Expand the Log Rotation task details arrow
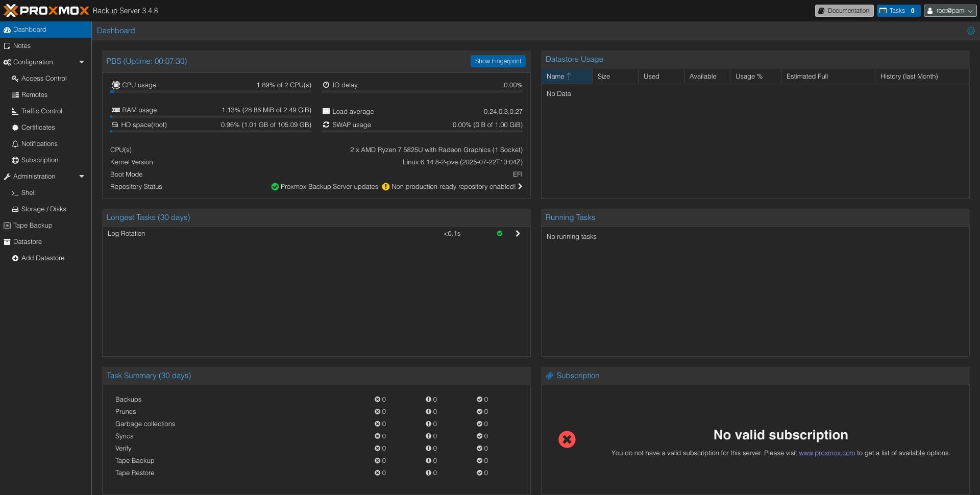The width and height of the screenshot is (980, 495). click(518, 234)
